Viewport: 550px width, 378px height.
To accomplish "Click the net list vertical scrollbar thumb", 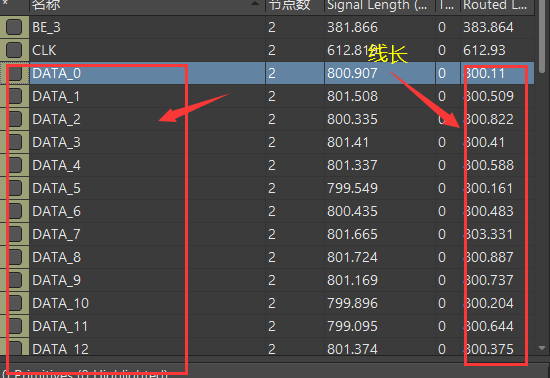I will [x=542, y=35].
